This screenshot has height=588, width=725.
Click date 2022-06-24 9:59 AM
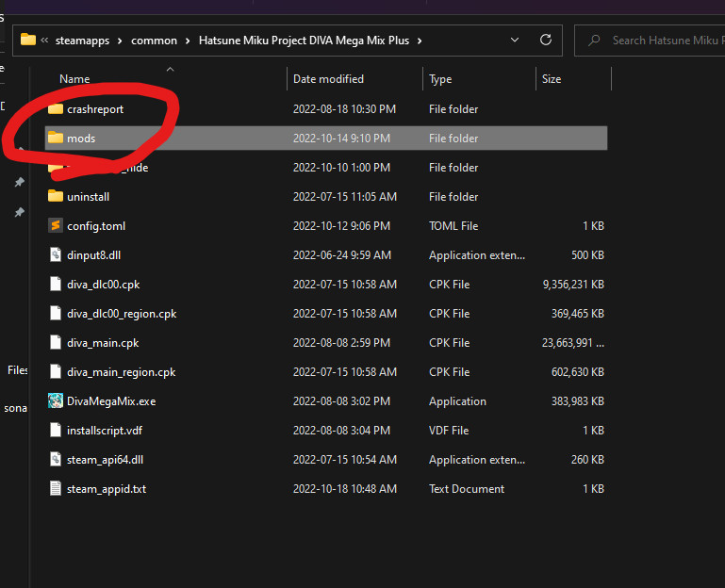coord(341,255)
